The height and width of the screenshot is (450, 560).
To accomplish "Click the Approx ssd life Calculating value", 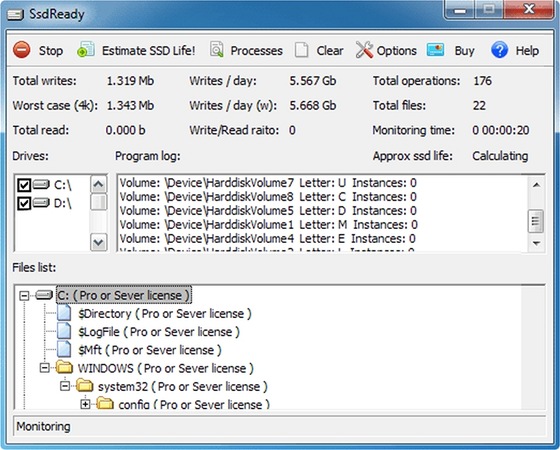I will pos(500,156).
